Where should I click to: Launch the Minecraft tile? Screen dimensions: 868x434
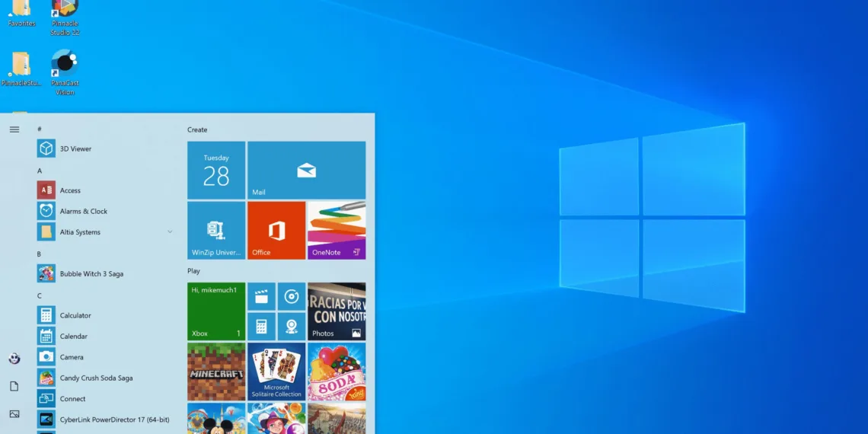[x=216, y=372]
